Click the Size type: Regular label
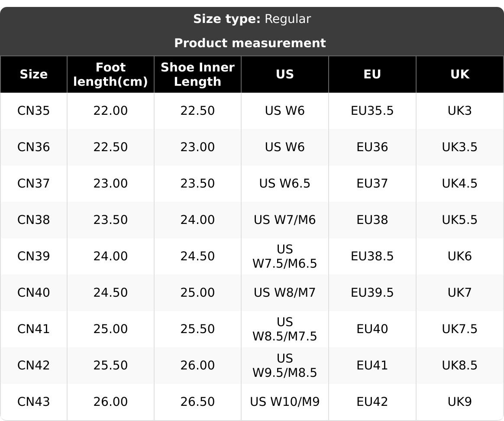The width and height of the screenshot is (504, 421). coord(252,19)
